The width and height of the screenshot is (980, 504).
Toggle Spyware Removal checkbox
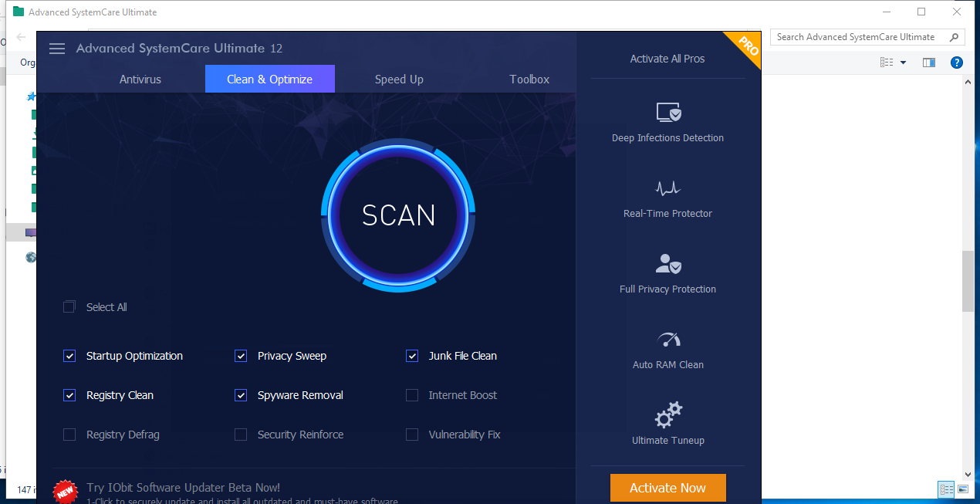click(x=241, y=395)
